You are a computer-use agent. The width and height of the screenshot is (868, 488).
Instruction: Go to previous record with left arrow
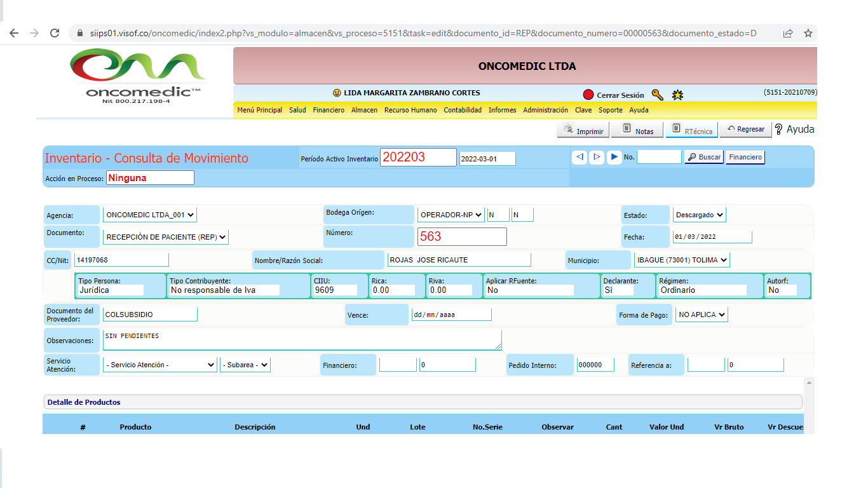pos(579,157)
